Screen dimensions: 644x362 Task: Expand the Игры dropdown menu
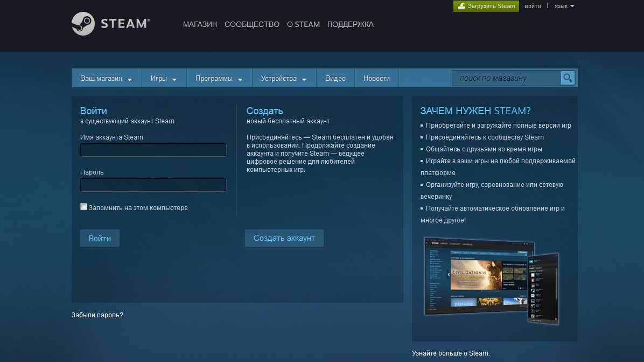point(164,78)
